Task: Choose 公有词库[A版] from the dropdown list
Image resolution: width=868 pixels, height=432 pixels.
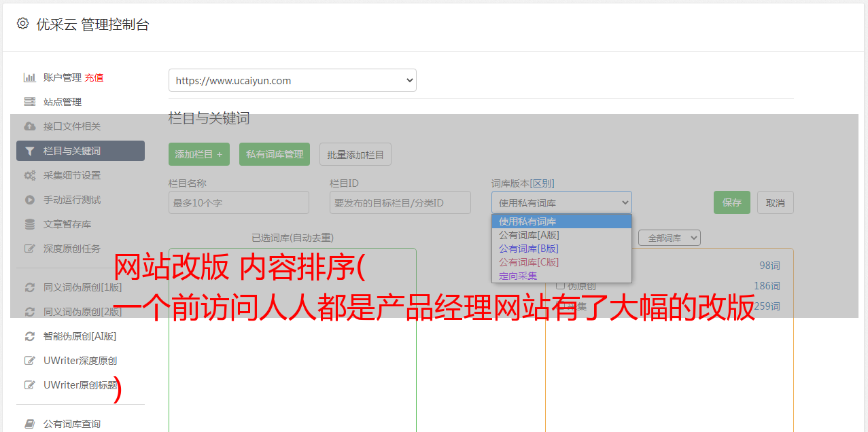Action: pyautogui.click(x=561, y=235)
